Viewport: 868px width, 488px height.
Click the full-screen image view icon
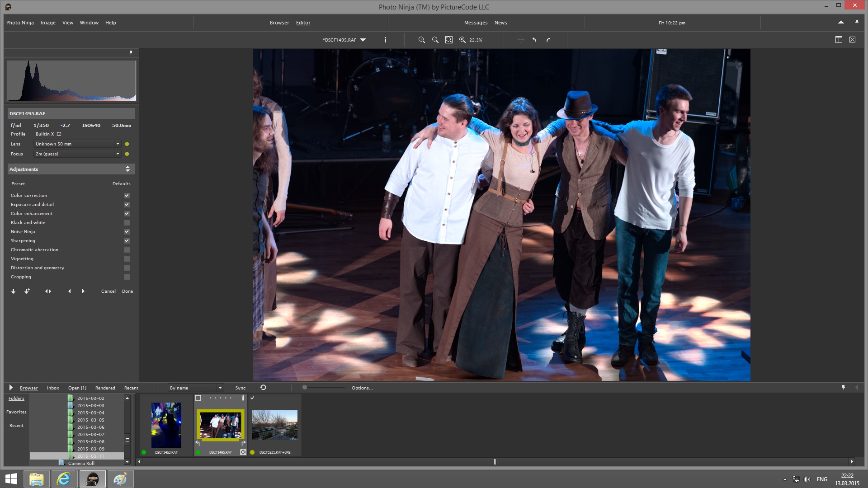coord(852,40)
